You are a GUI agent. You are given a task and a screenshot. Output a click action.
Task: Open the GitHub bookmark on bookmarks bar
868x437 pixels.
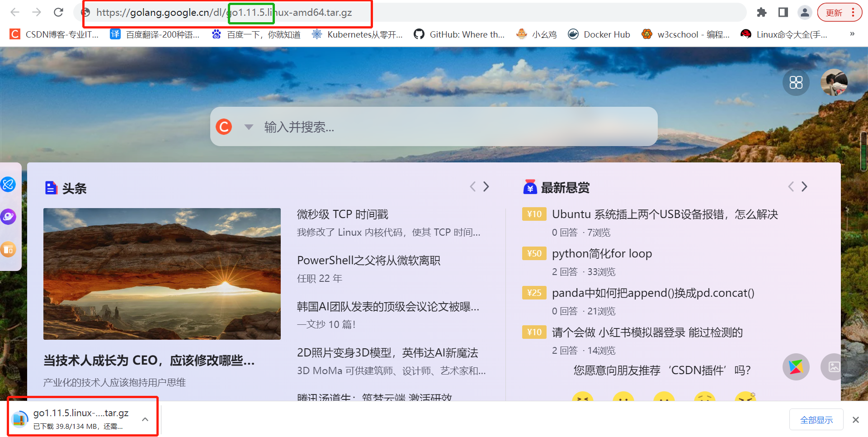coord(459,34)
